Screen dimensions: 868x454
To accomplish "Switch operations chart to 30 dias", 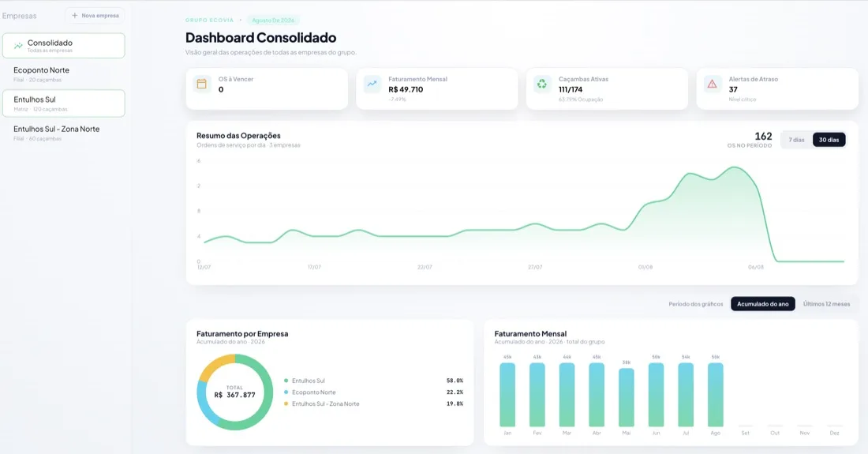I will (x=829, y=140).
